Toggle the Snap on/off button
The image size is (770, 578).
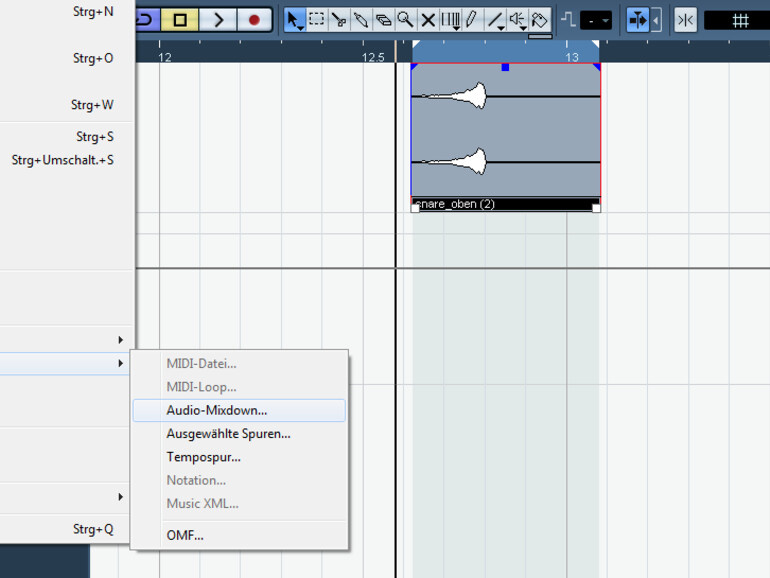coord(637,19)
